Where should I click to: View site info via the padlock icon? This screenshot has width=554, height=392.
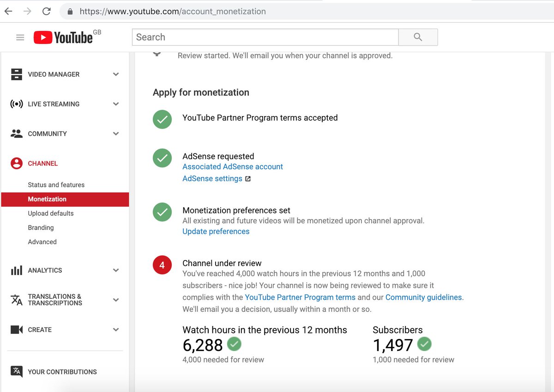point(70,12)
